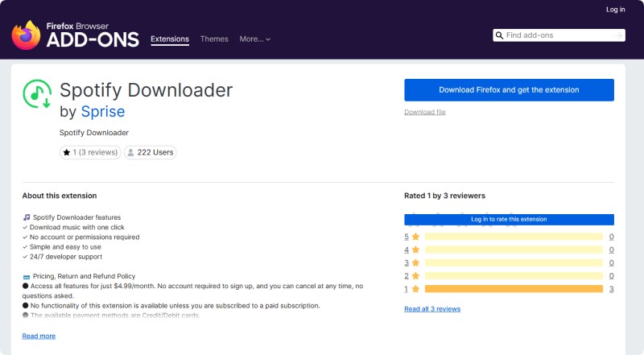Click the 2-star rating bar

(514, 275)
